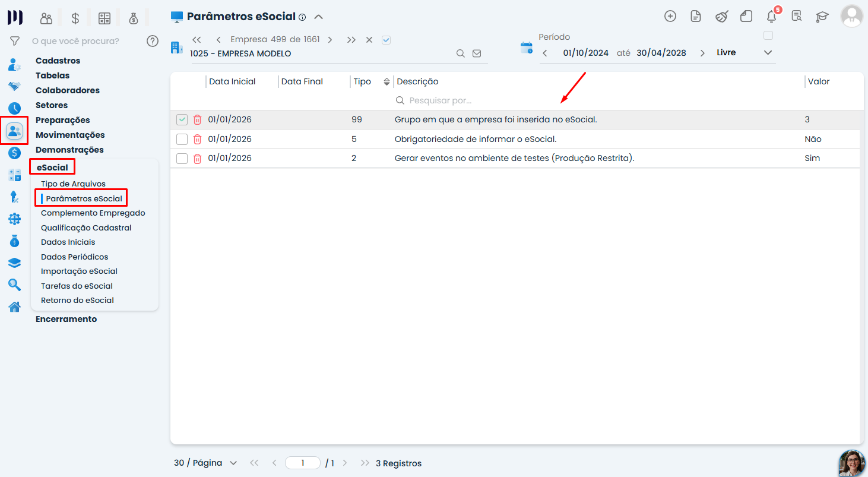
Task: Move period backward with left arrow
Action: click(545, 53)
